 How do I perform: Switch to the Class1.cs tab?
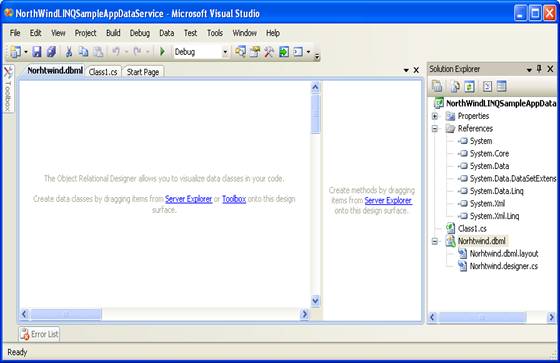pos(103,72)
